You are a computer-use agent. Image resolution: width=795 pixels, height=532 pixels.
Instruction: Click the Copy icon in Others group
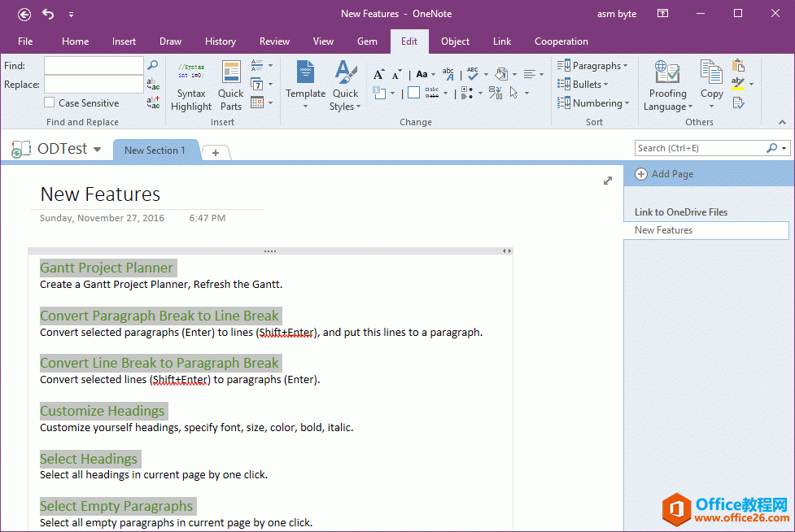(711, 80)
